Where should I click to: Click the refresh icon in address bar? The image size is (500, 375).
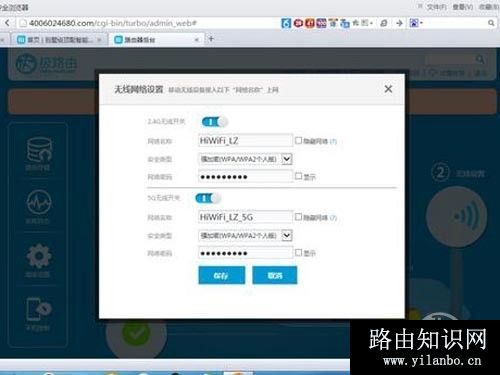tap(384, 23)
